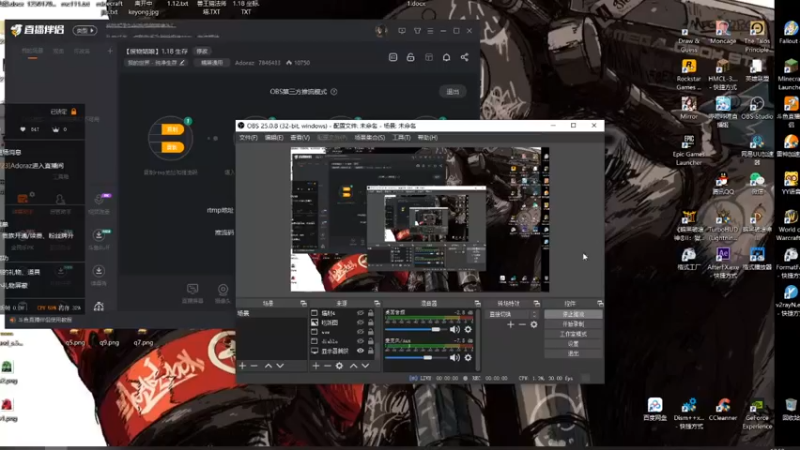Open 文件(F) menu in OBS
This screenshot has height=450, width=800.
248,138
